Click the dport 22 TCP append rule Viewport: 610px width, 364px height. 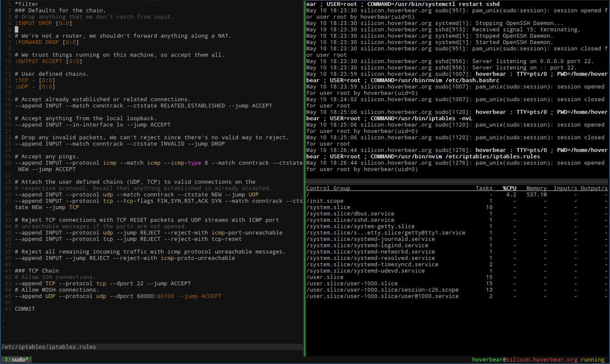(103, 283)
